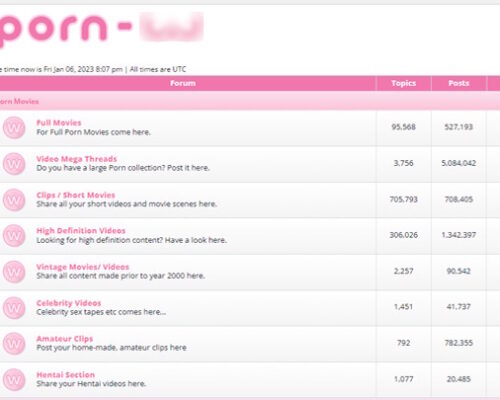
Task: Open the Amateur Clips forum
Action: [x=65, y=339]
